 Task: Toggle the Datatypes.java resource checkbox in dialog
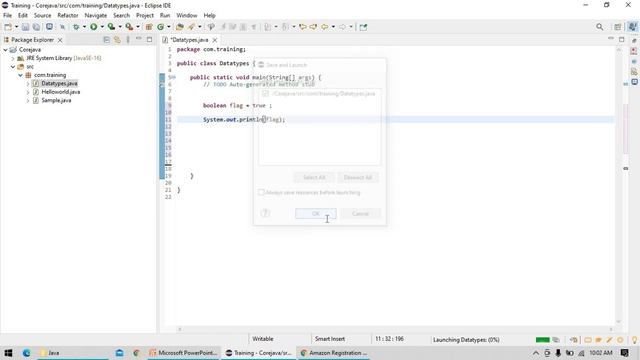point(265,94)
